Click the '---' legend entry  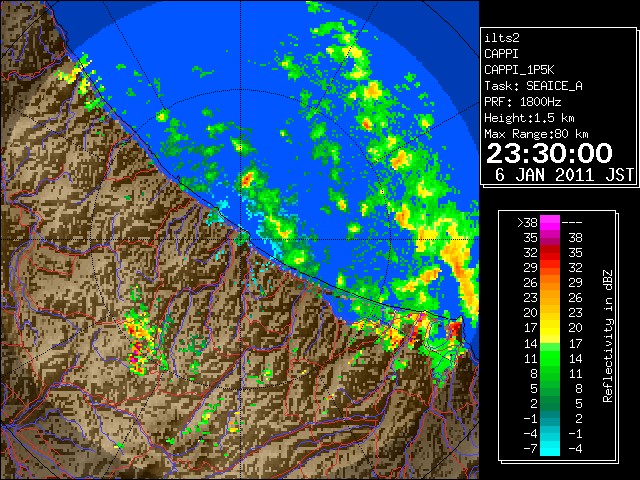(572, 223)
